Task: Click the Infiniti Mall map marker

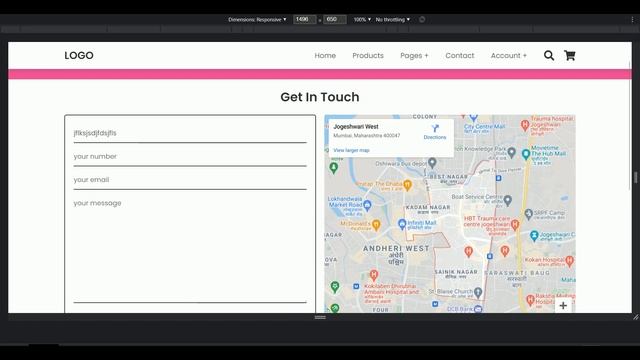Action: point(402,223)
